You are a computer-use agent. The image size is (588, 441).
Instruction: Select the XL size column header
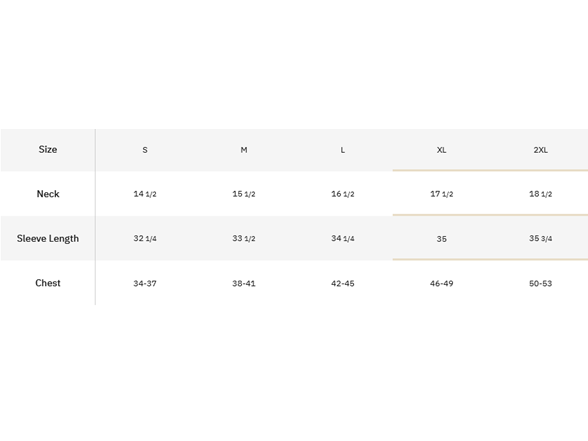click(x=441, y=150)
